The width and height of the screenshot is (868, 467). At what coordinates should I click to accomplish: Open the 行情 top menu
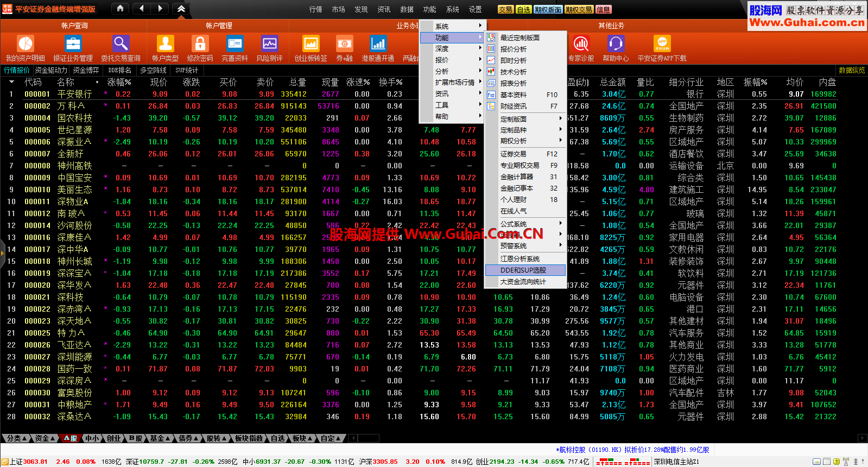coord(315,9)
